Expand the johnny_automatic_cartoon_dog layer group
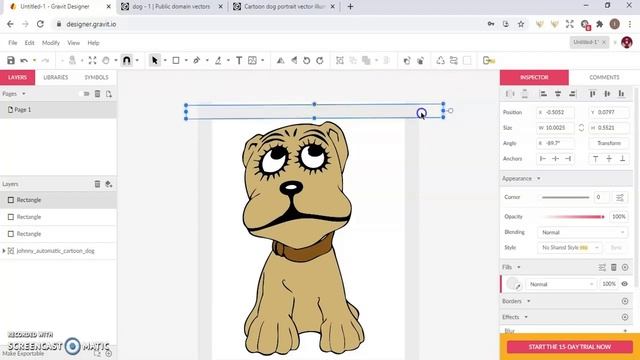The image size is (640, 360). pos(4,251)
